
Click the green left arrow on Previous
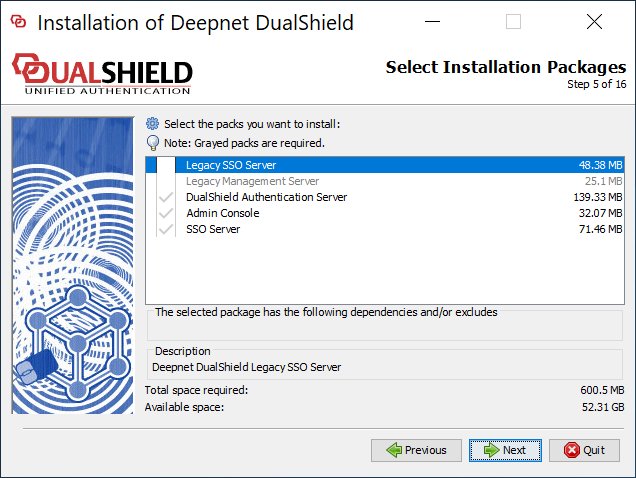(393, 450)
